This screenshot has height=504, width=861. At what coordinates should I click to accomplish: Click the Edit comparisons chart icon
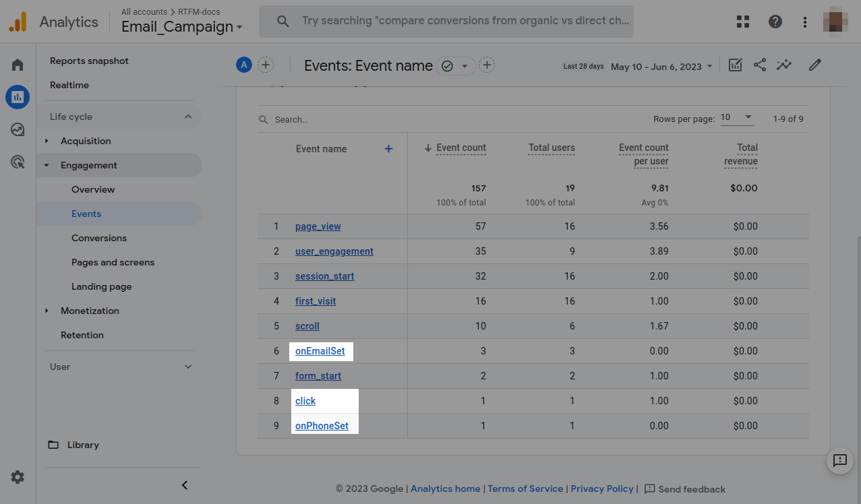click(736, 65)
